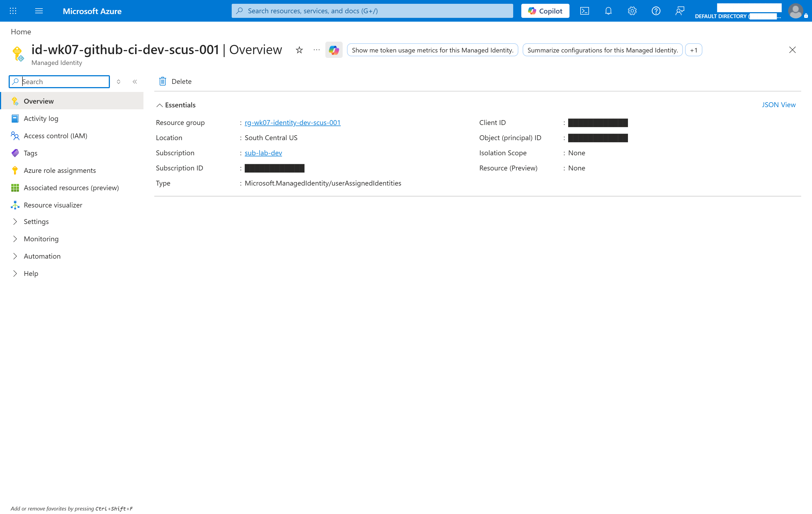Screen dimensions: 812x514
Task: Launch Cloud Shell from the header
Action: tap(584, 11)
